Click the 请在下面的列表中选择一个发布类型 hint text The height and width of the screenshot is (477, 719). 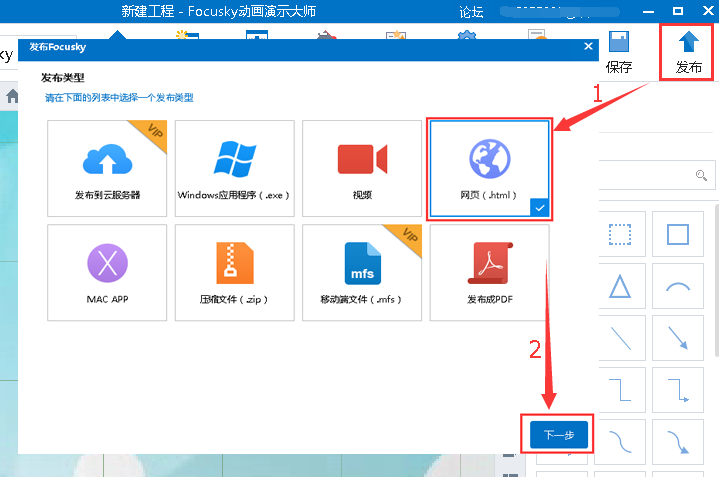coord(119,98)
